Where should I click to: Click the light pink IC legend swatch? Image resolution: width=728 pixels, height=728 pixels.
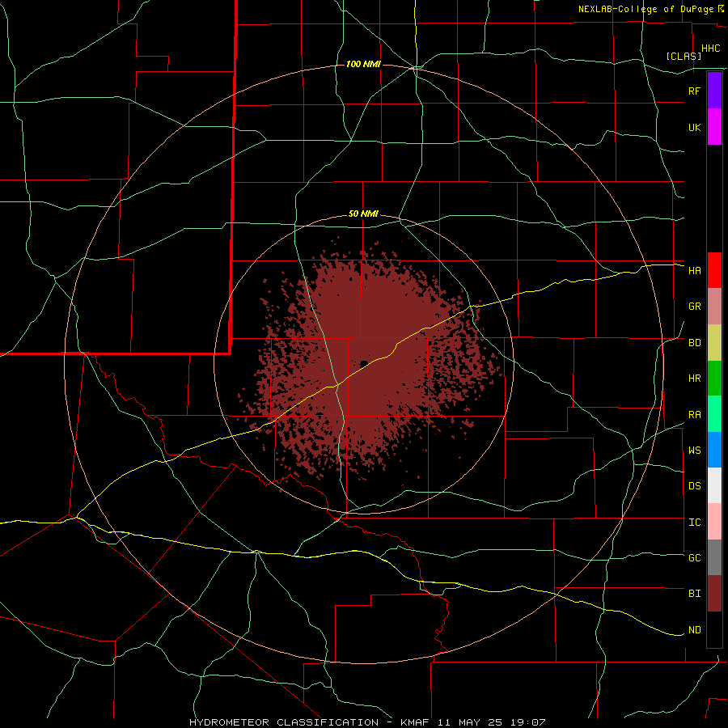[x=714, y=522]
